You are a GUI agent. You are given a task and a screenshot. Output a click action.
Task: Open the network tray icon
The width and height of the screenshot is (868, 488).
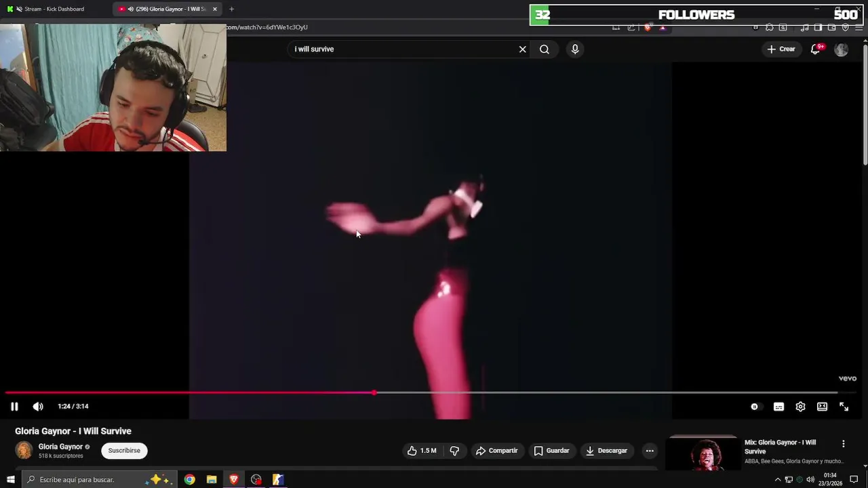click(x=789, y=480)
